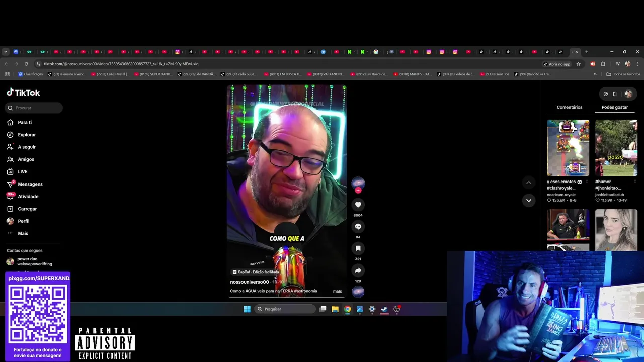Open the jonhleitaofaclub humor video thumbnail
644x362 pixels.
coord(616,148)
